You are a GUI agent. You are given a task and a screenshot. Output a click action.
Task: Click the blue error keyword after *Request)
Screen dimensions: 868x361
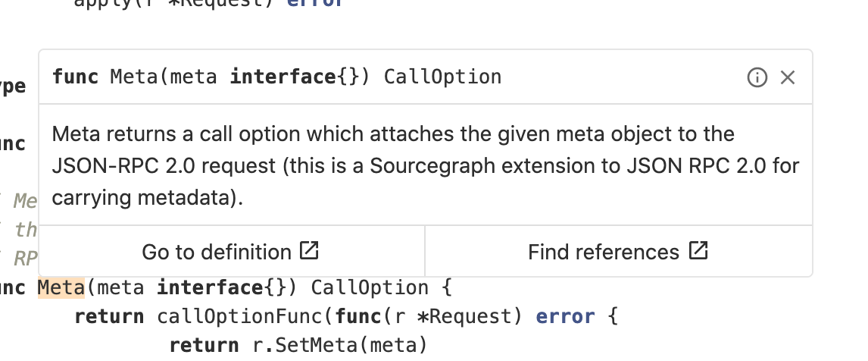565,317
